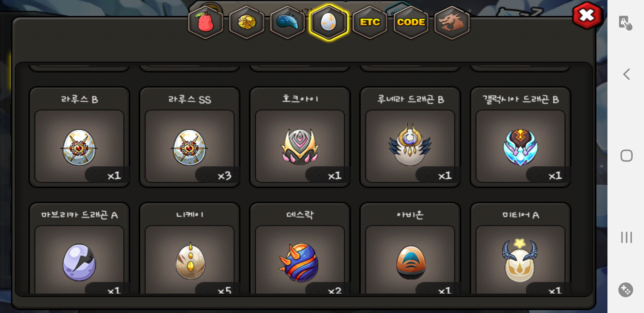The image size is (644, 313).
Task: Tap the Android back arrow
Action: tap(627, 74)
